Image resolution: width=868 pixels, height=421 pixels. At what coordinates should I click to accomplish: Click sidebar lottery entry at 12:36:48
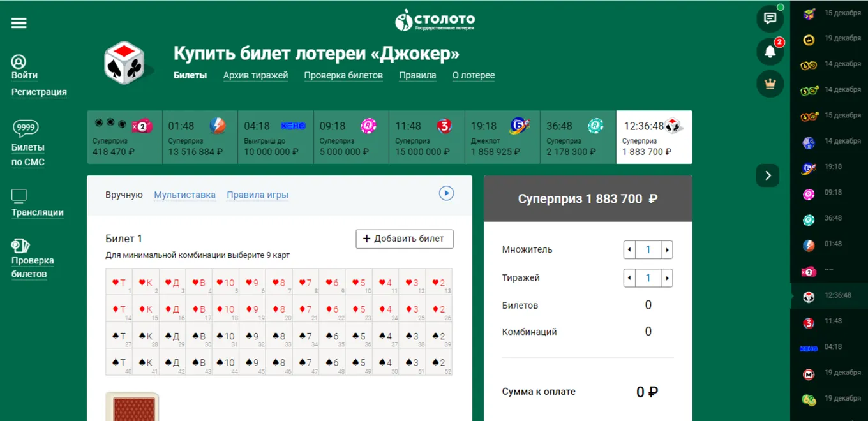click(829, 296)
